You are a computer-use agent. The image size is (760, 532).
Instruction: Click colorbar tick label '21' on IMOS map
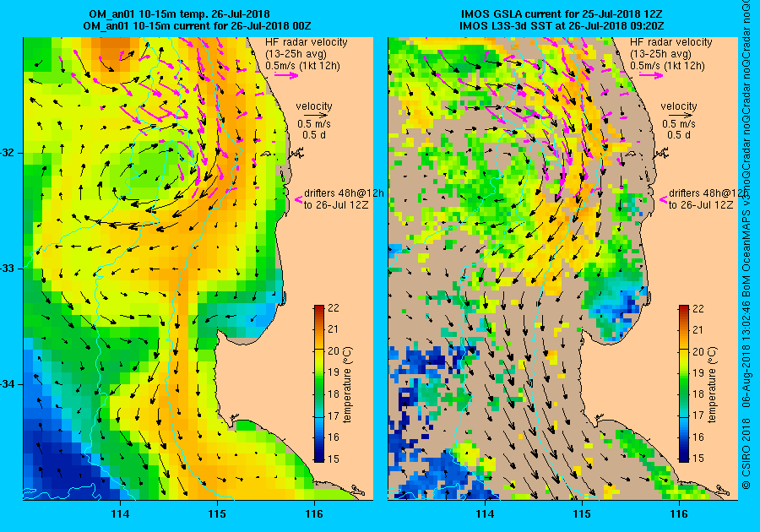pyautogui.click(x=698, y=330)
